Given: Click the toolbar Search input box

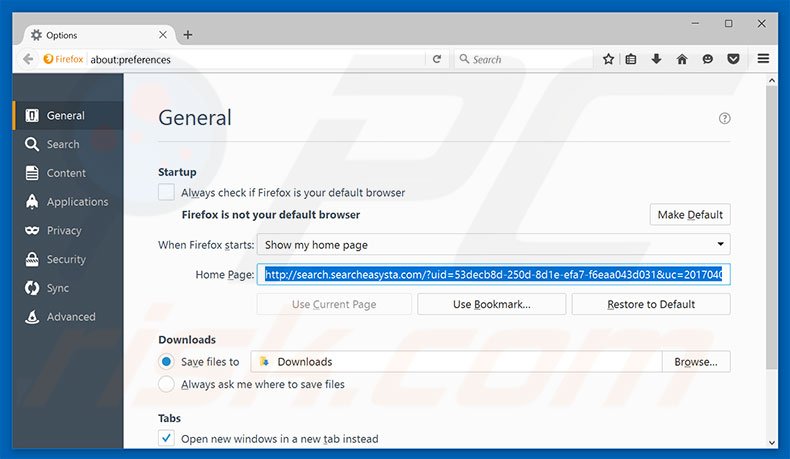Looking at the screenshot, I should coord(524,59).
